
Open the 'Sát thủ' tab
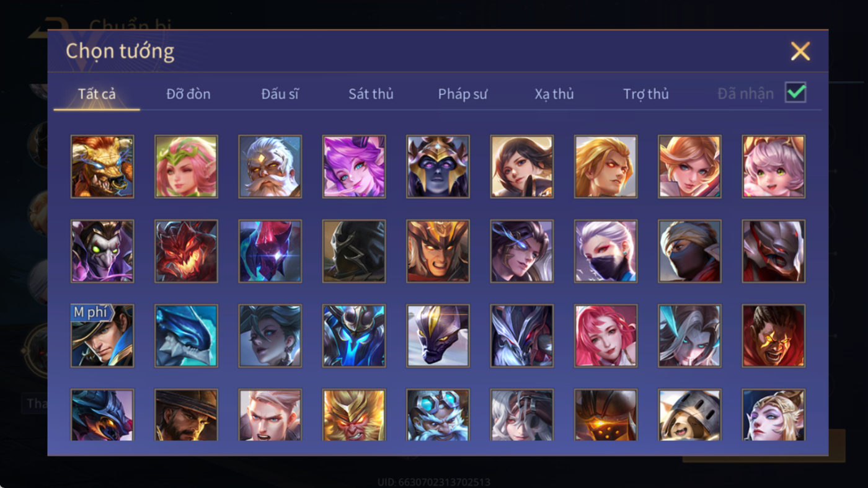click(371, 94)
